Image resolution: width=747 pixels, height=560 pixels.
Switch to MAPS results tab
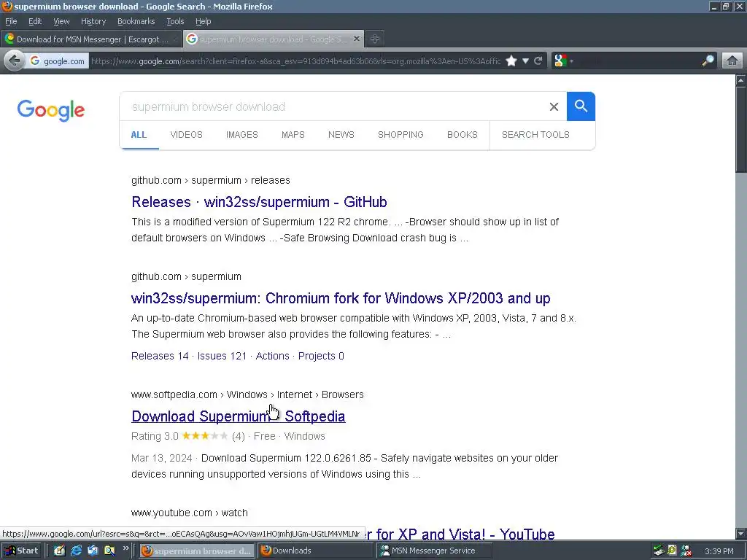click(293, 135)
